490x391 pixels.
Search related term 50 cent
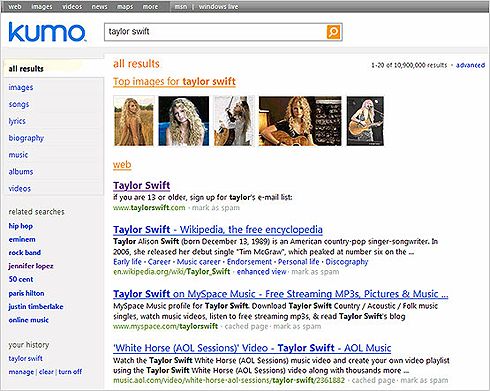click(21, 279)
